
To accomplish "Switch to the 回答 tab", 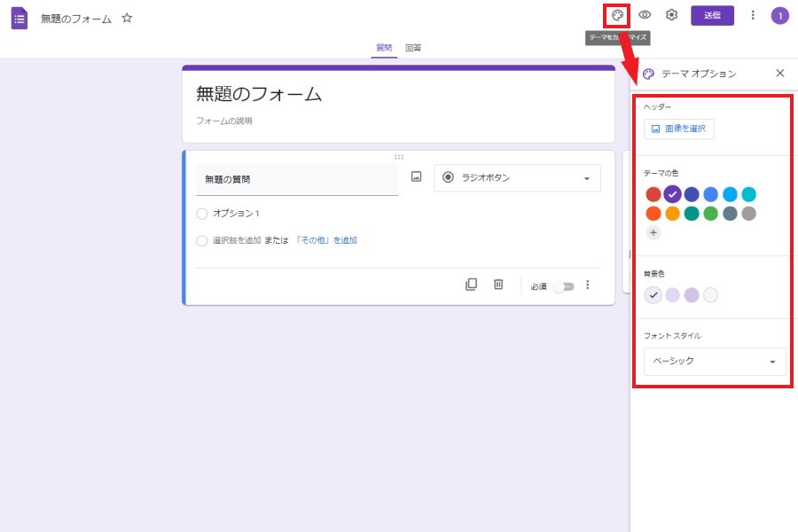I will [413, 48].
